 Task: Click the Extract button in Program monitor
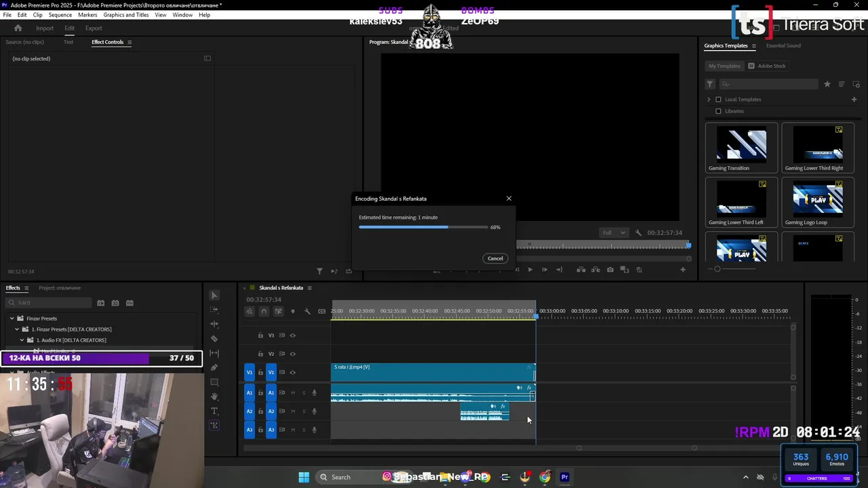595,270
